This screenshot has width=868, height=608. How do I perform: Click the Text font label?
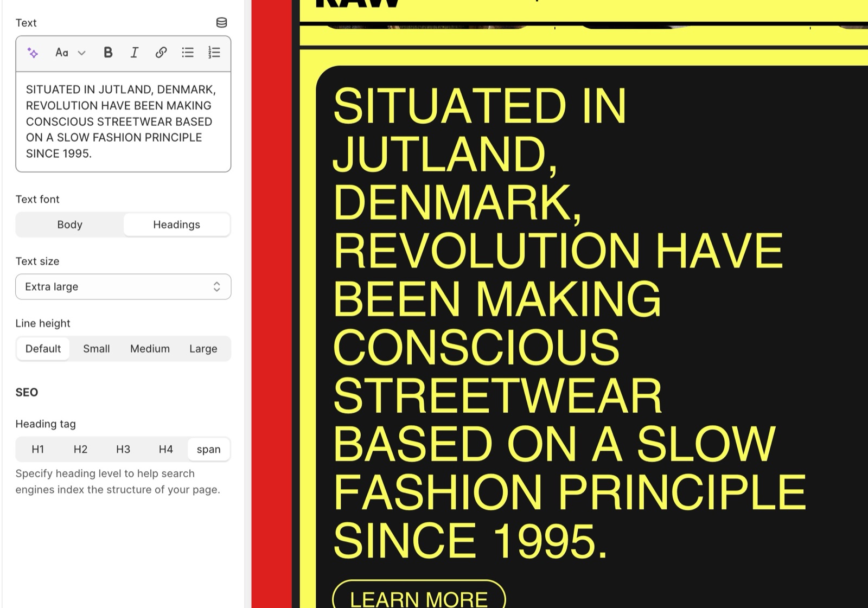point(37,199)
